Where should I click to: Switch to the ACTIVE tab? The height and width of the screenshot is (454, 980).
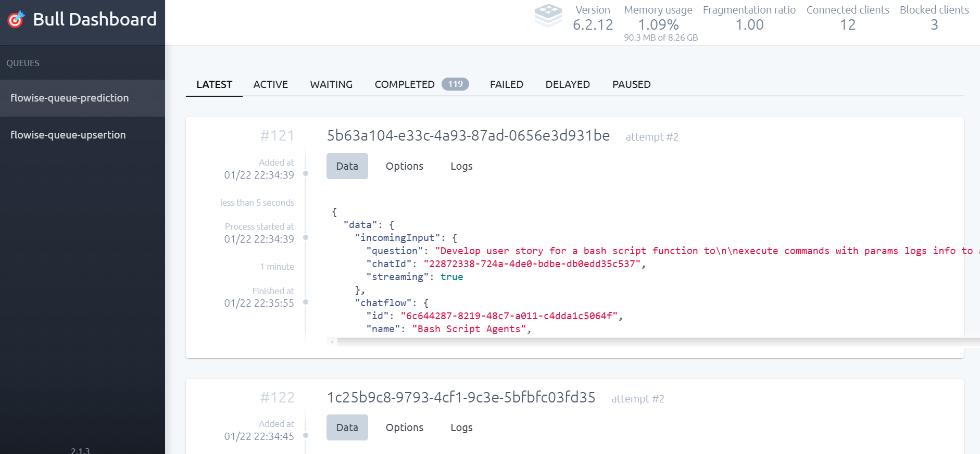click(270, 84)
